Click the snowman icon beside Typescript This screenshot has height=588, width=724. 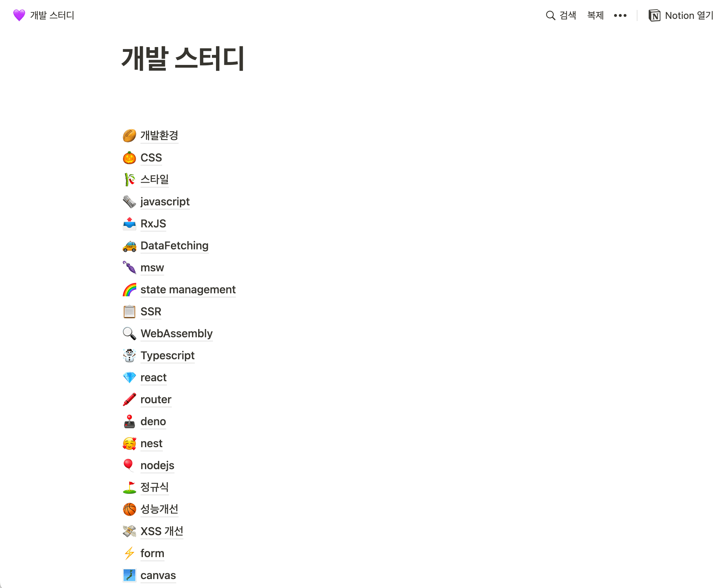click(129, 355)
